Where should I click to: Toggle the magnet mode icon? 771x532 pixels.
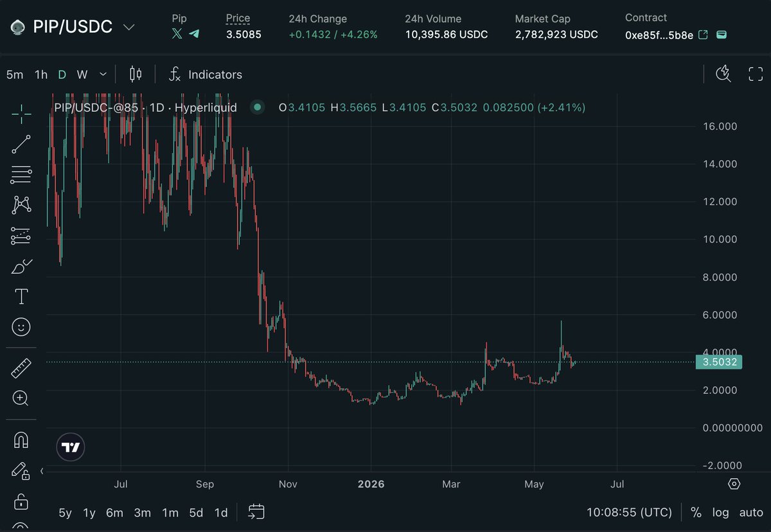pyautogui.click(x=21, y=440)
